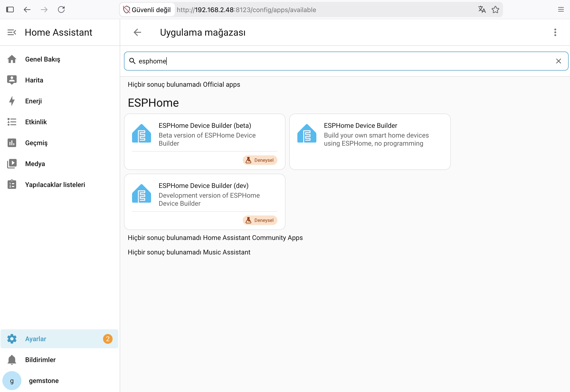The width and height of the screenshot is (570, 392).
Task: Collapse the Home Assistant sidebar menu
Action: tap(12, 32)
